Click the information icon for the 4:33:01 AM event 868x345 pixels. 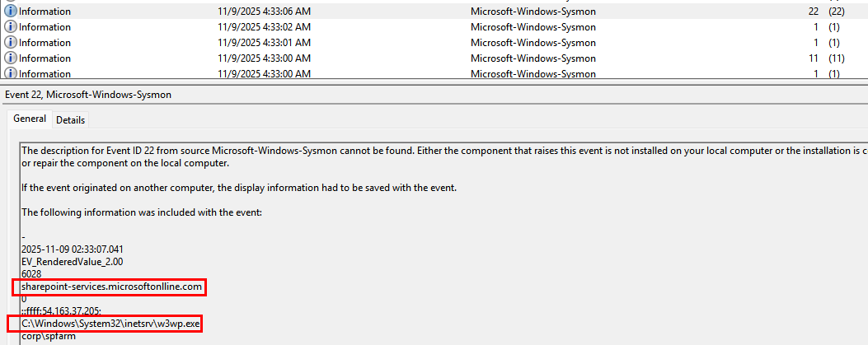[x=11, y=43]
